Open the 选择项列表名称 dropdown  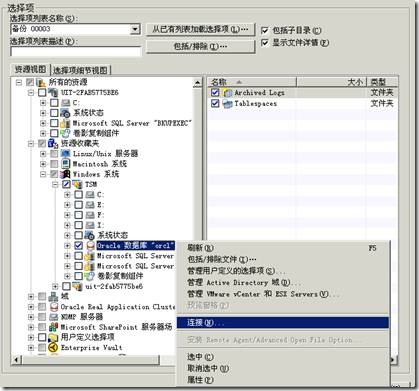[x=135, y=29]
